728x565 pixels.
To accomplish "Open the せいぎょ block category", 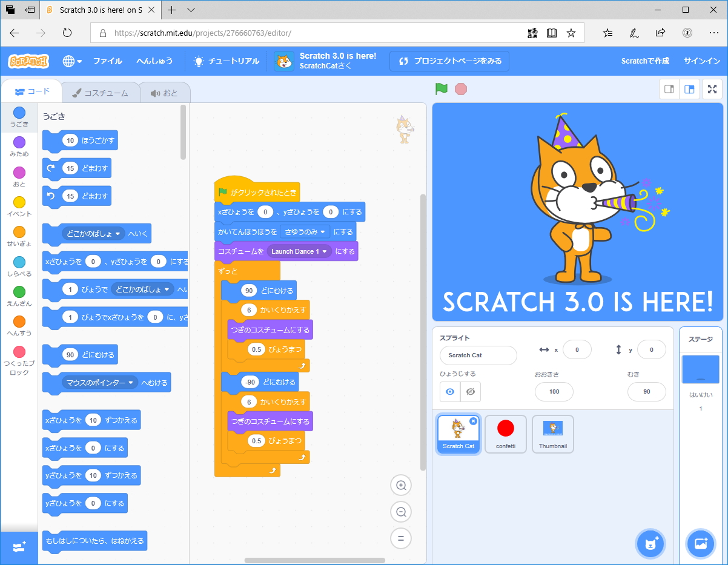I will tap(19, 233).
